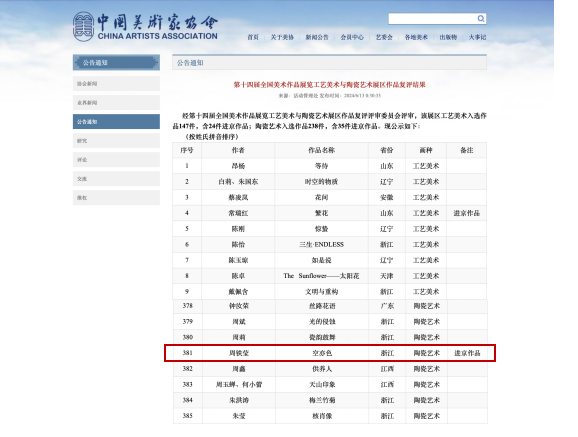Click work title 光的侵蚀
Image resolution: width=578 pixels, height=437 pixels.
[322, 322]
